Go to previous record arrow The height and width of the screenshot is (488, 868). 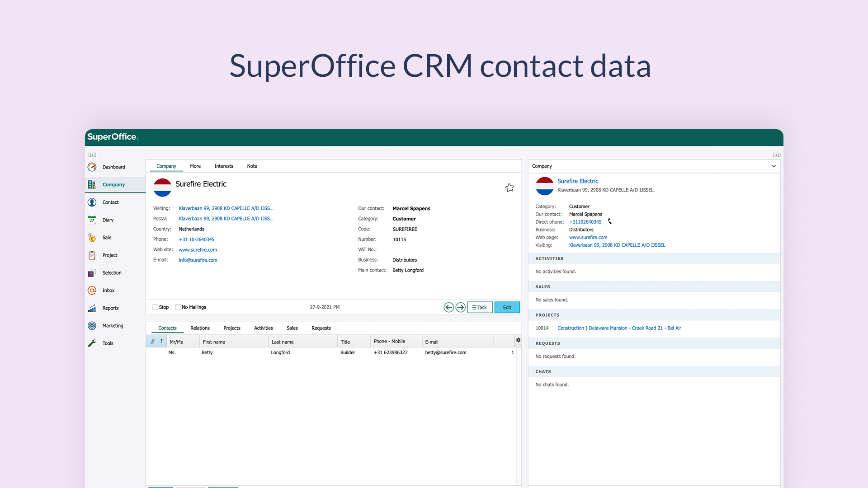pos(448,308)
